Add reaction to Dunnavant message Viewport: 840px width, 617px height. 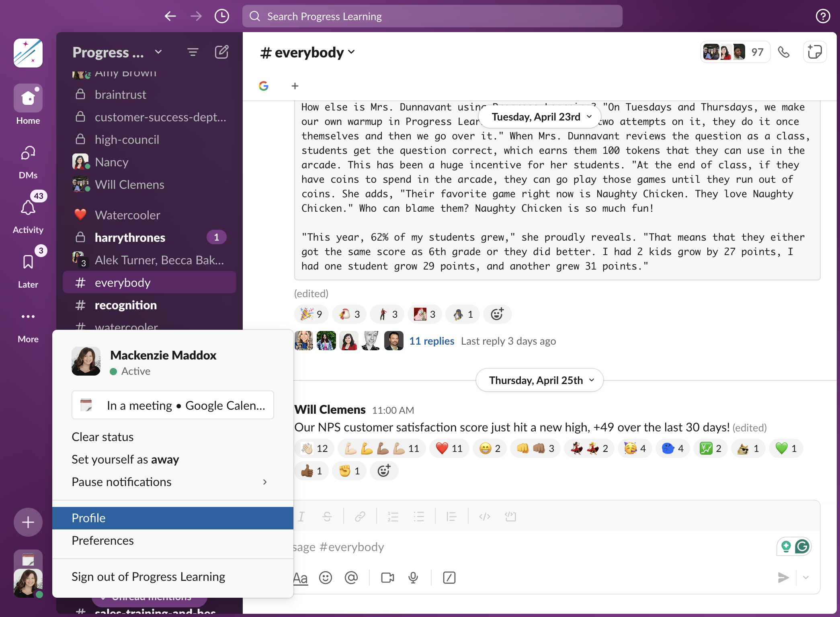[497, 314]
